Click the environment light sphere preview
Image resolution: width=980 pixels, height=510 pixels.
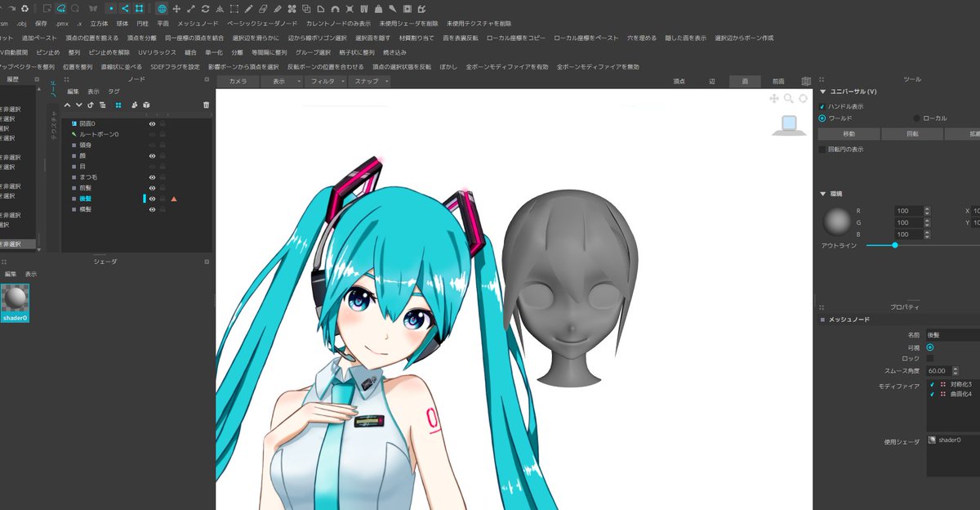point(837,222)
